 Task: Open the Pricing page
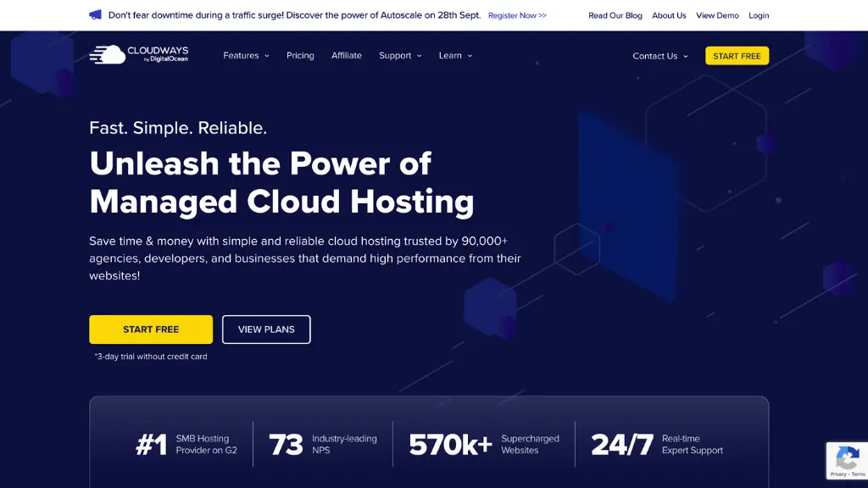[300, 55]
